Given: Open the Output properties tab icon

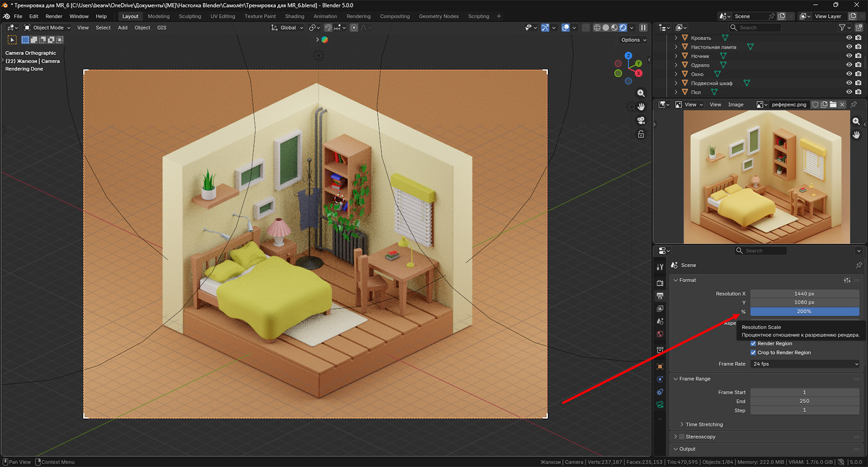Looking at the screenshot, I should (660, 296).
